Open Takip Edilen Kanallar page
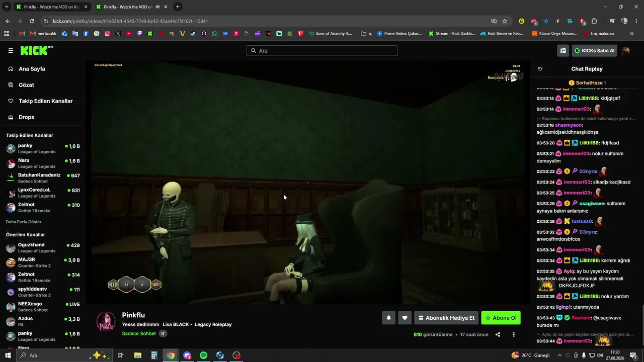The width and height of the screenshot is (644, 362). [x=45, y=101]
